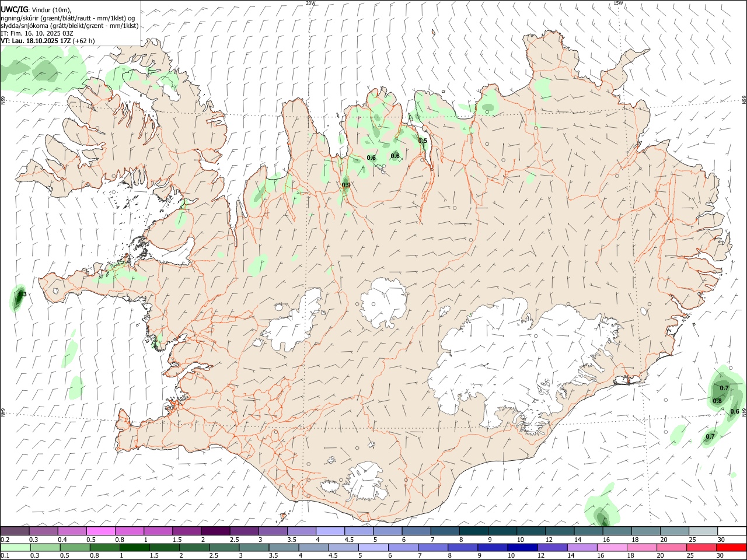Click the "25" label under lower legend
747x560 pixels.
[x=690, y=555]
